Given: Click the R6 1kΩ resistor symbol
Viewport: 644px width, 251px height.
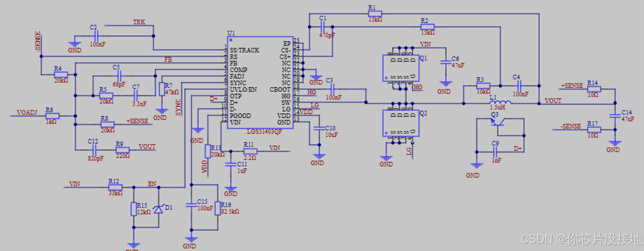Looking at the screenshot, I should pyautogui.click(x=52, y=116).
